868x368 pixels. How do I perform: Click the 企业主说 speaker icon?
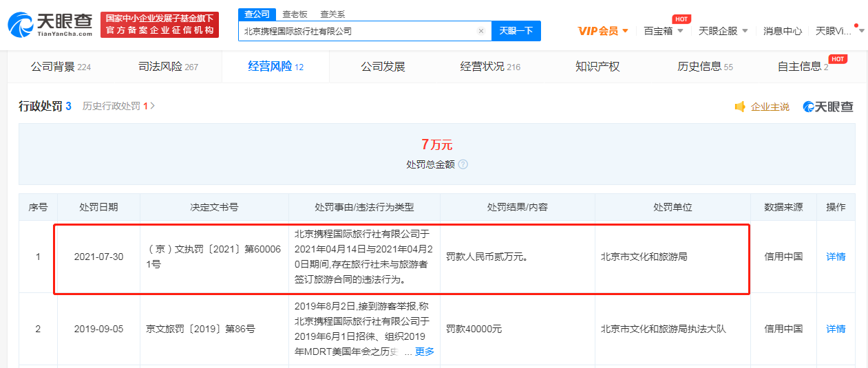click(741, 107)
